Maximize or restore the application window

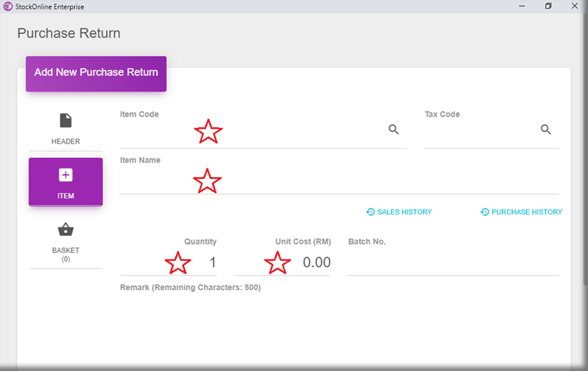point(548,6)
